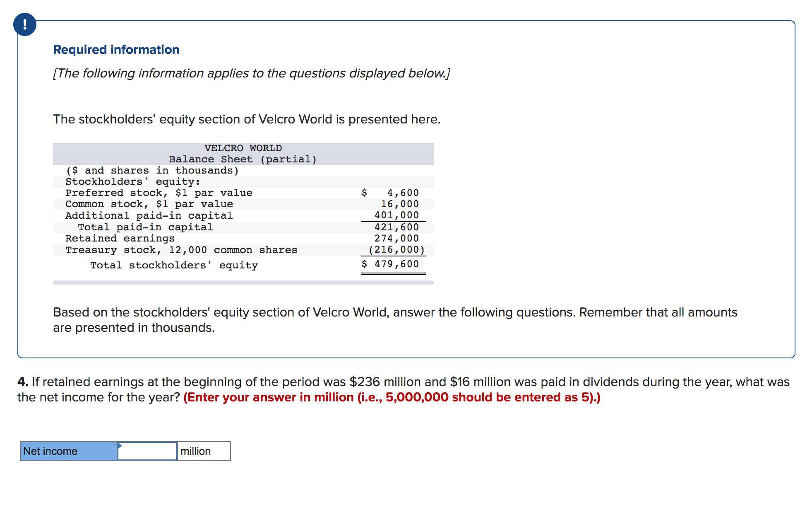Click the Common stock value 16,000

[400, 204]
